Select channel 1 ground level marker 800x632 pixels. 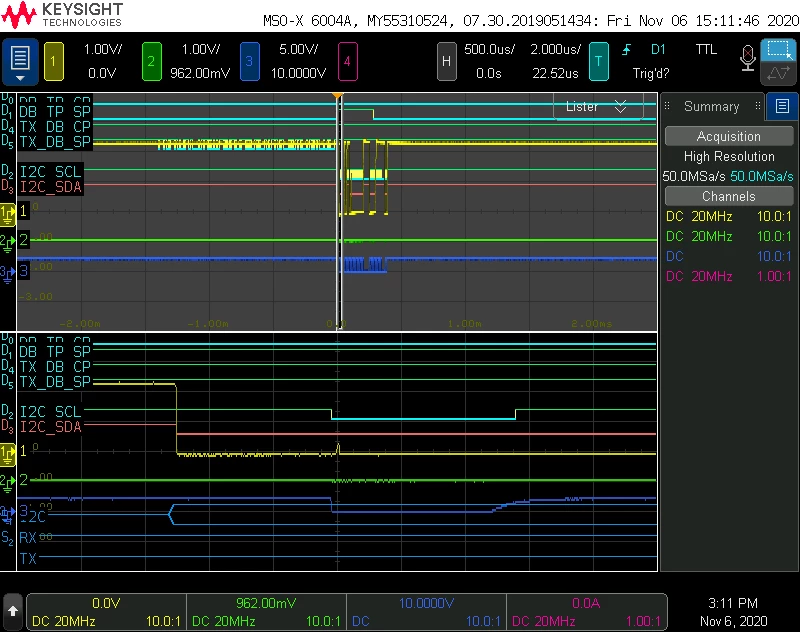coord(8,214)
